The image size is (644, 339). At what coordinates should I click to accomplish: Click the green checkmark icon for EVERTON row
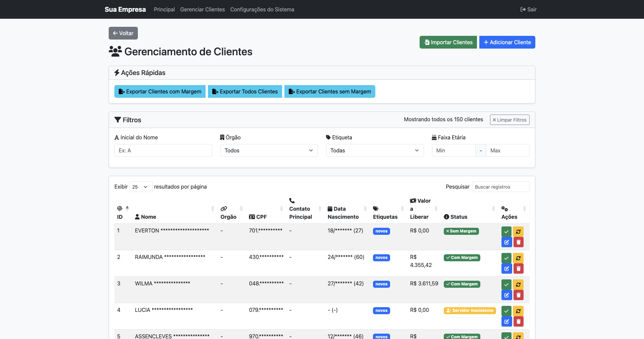pyautogui.click(x=506, y=231)
